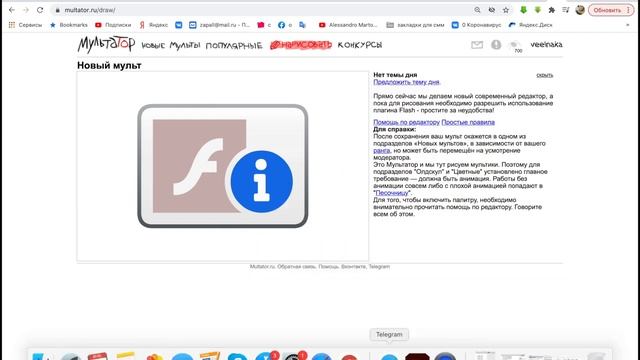The width and height of the screenshot is (640, 360).
Task: Go back using browser back arrow
Action: [x=11, y=10]
